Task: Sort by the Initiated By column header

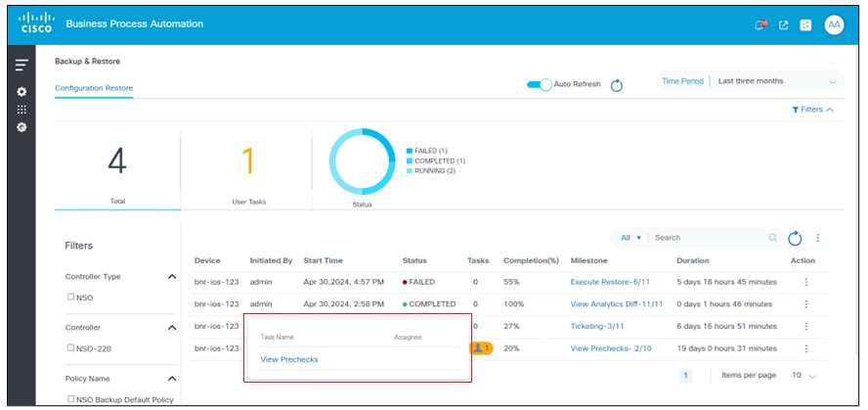Action: tap(272, 260)
